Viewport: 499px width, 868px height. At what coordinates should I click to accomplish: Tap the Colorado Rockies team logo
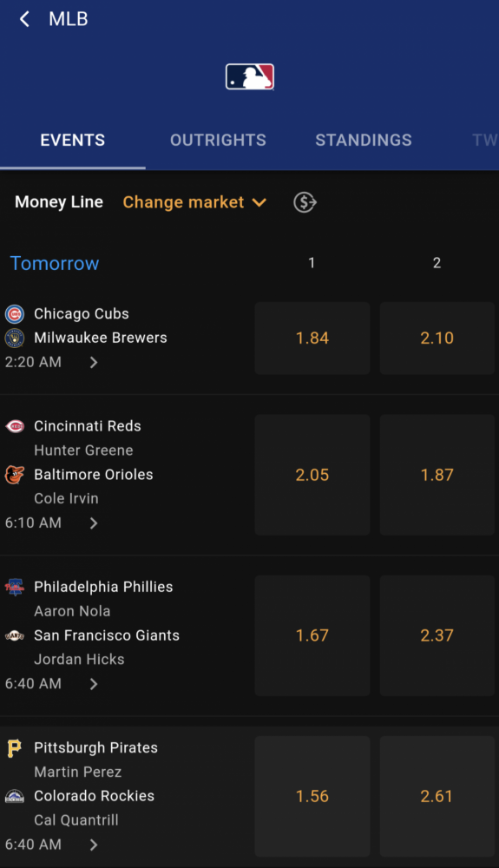click(15, 796)
